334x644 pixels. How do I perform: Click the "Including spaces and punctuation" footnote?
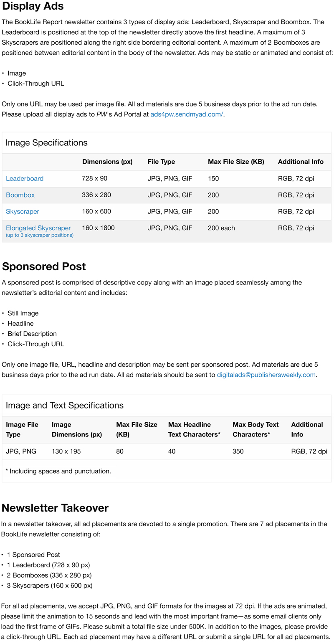coord(58,471)
